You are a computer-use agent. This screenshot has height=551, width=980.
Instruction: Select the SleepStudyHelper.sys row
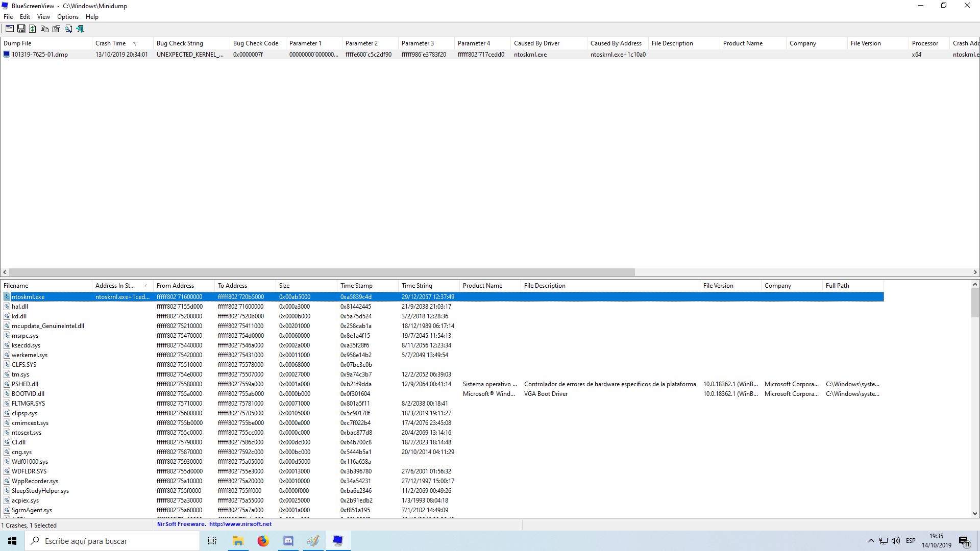[x=442, y=491]
